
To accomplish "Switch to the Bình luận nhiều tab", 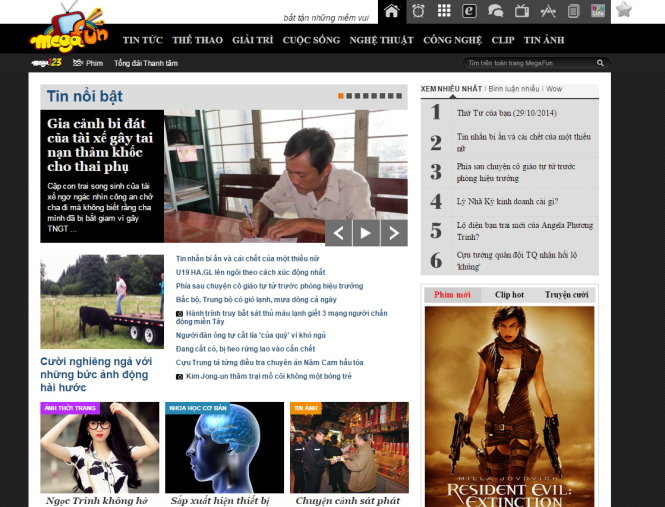I will [514, 89].
